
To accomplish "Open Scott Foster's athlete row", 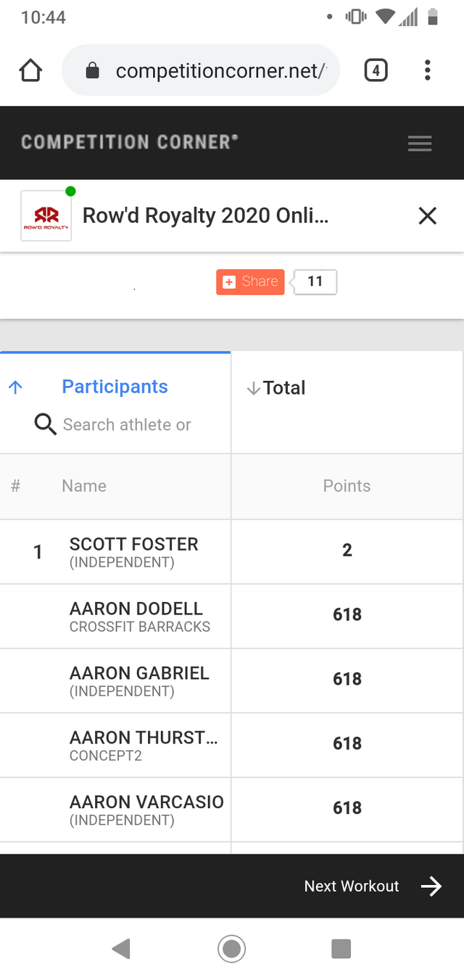I will pos(133,551).
